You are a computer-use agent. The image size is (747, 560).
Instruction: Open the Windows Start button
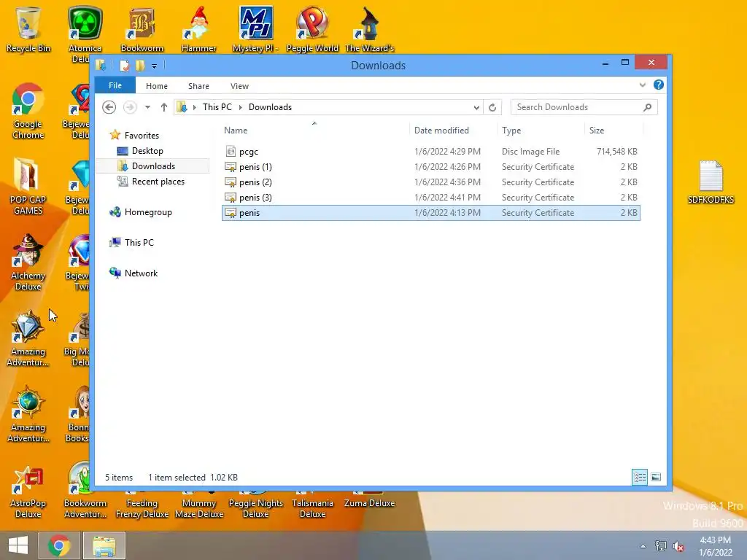18,545
